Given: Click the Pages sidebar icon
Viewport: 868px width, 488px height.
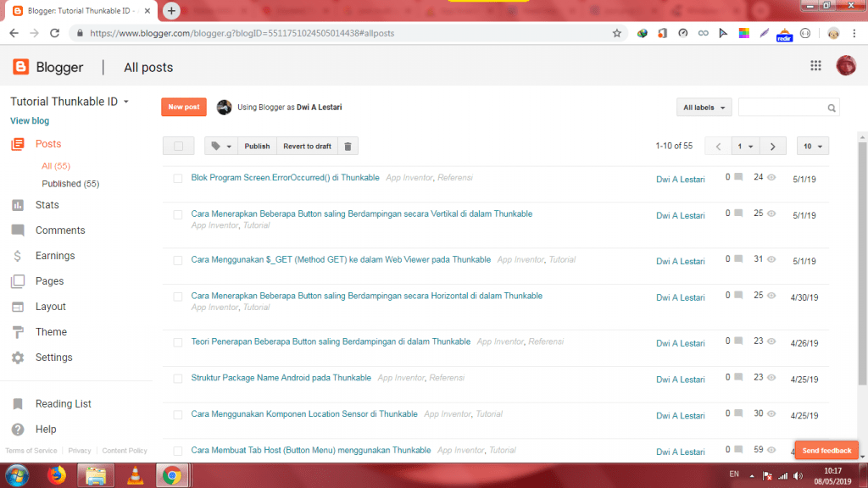Looking at the screenshot, I should (x=18, y=281).
